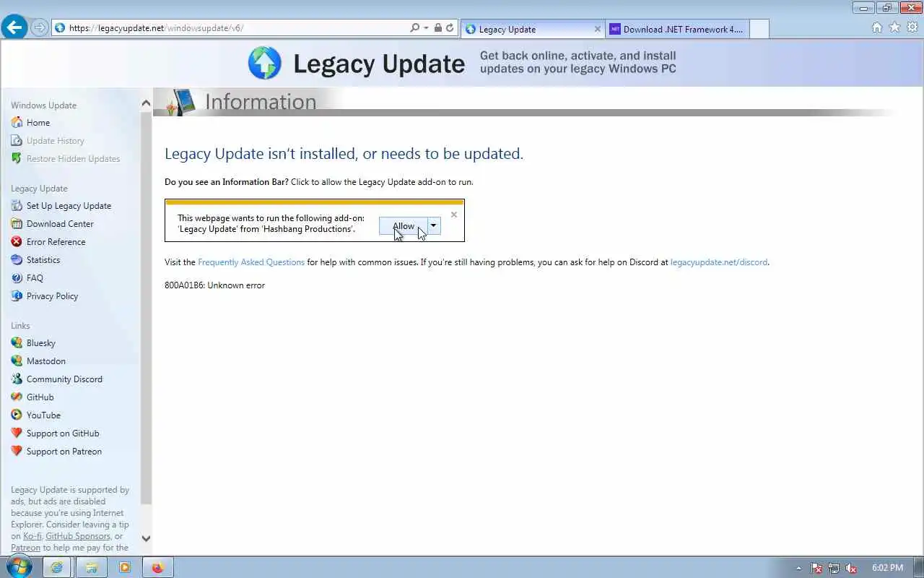924x578 pixels.
Task: Open Windows Explorer folder in taskbar
Action: coord(91,567)
